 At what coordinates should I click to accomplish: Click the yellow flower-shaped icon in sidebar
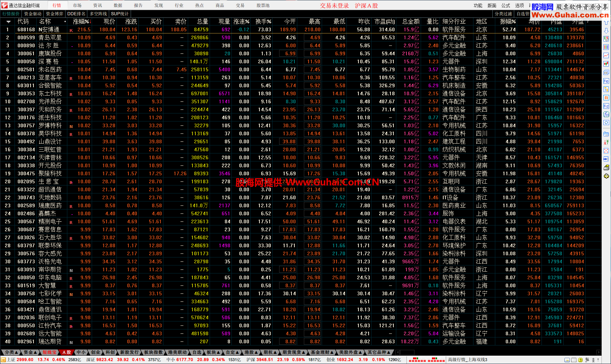pyautogui.click(x=606, y=176)
